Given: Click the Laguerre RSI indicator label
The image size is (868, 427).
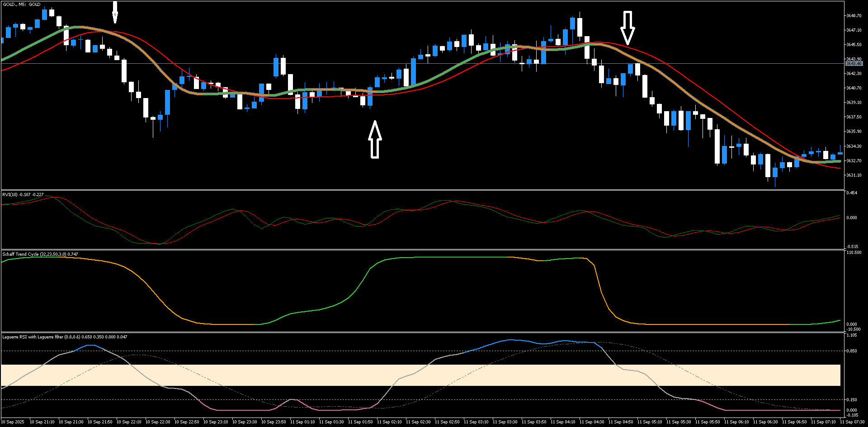Looking at the screenshot, I should [x=63, y=337].
